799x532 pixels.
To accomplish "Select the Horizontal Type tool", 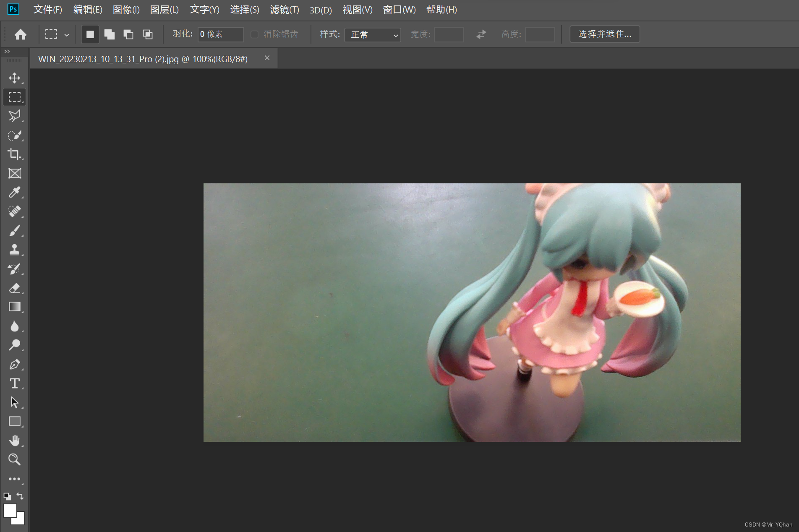I will 15,383.
